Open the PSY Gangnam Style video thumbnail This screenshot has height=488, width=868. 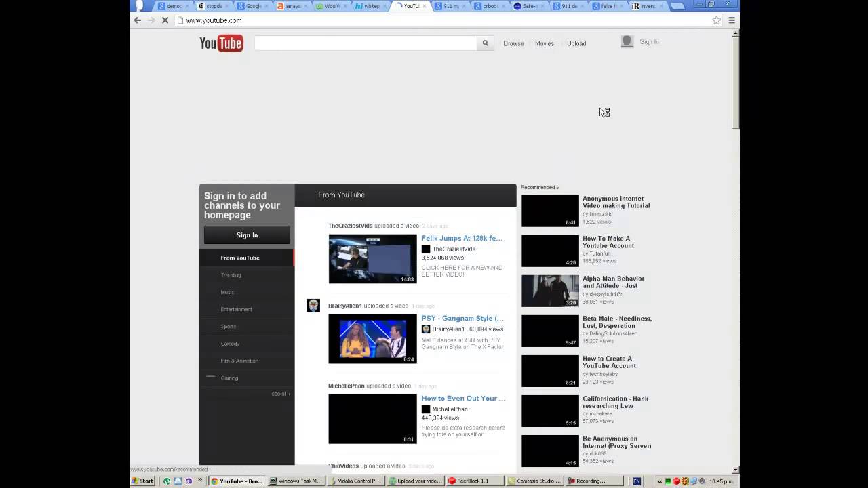(372, 339)
